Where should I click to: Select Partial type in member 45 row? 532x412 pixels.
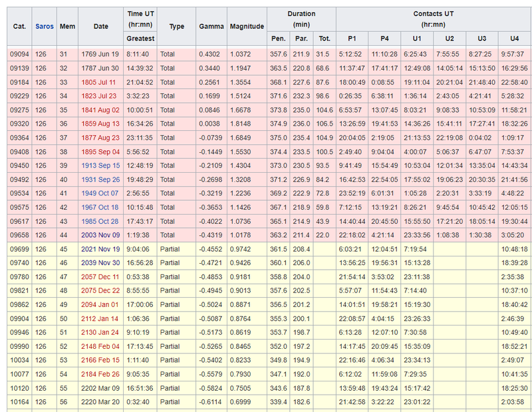176,249
